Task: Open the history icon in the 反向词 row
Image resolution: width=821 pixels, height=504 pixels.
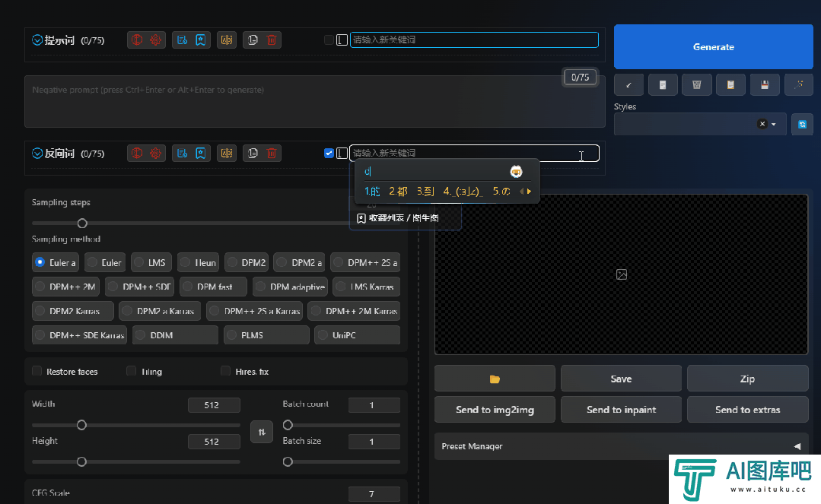Action: tap(182, 154)
